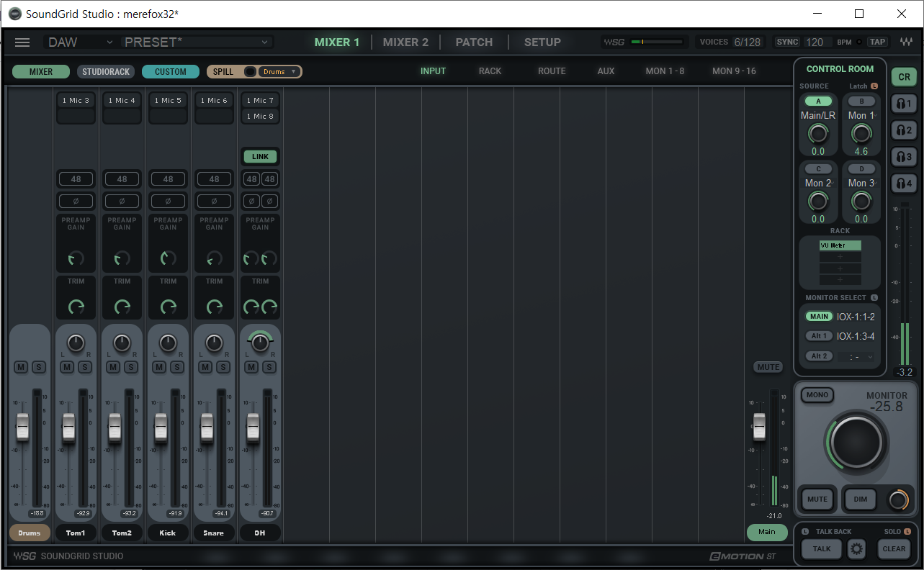The height and width of the screenshot is (570, 924).
Task: Open the PATCH tab
Action: (474, 42)
